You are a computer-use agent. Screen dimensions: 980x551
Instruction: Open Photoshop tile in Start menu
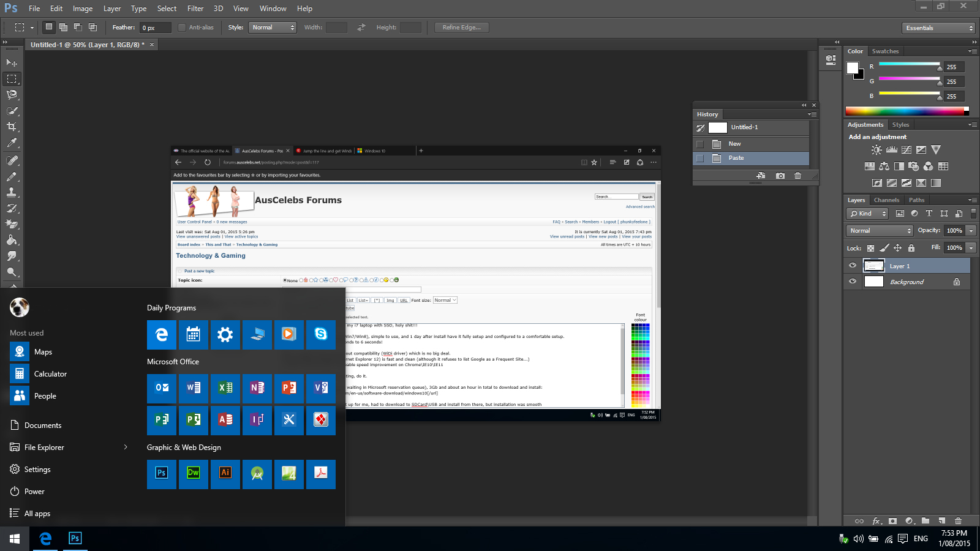click(x=162, y=474)
